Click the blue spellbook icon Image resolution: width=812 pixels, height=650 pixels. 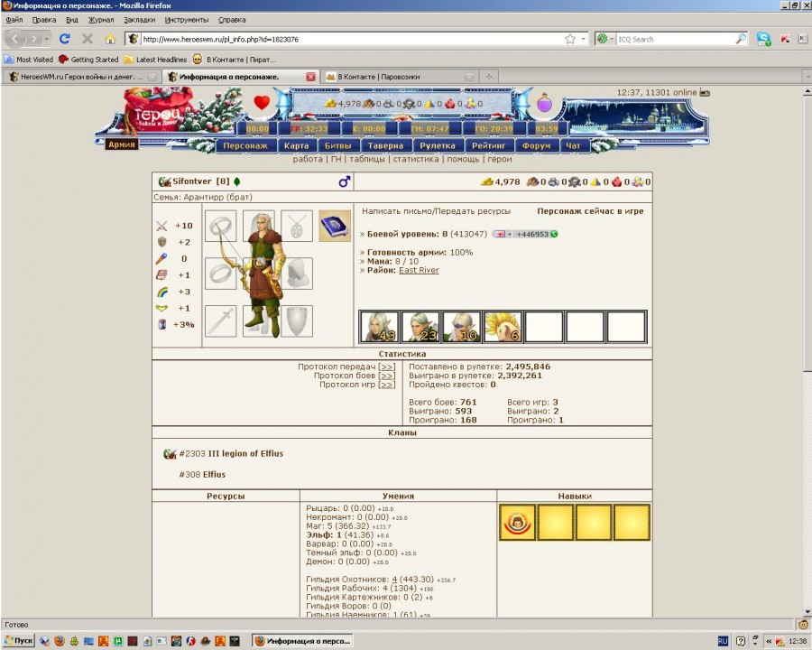[x=335, y=226]
